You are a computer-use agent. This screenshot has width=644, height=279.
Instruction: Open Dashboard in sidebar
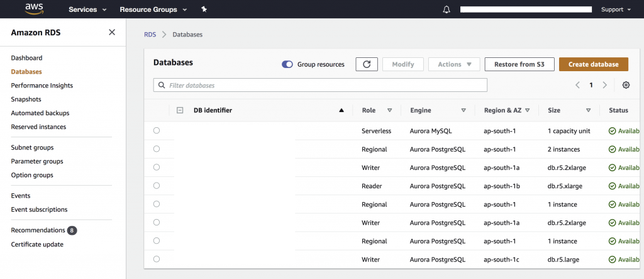coord(26,58)
